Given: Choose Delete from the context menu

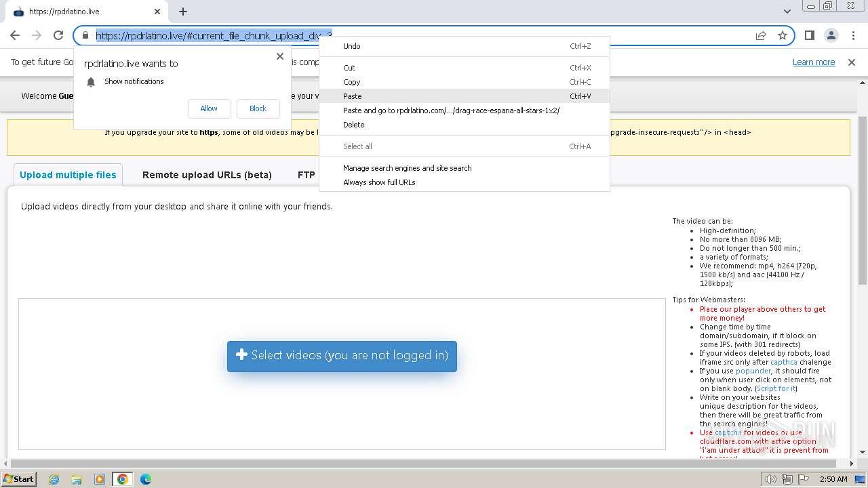Looking at the screenshot, I should pyautogui.click(x=465, y=125).
